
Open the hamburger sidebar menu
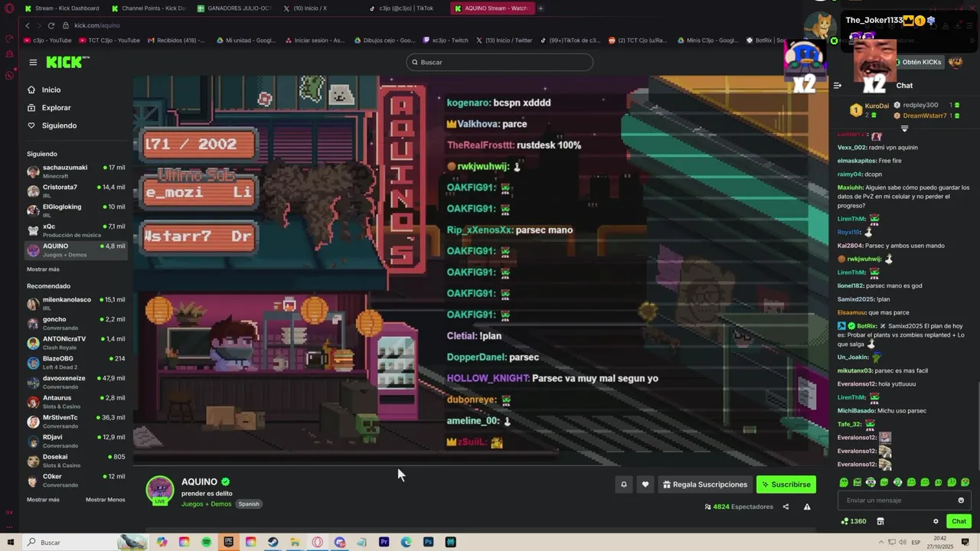click(33, 62)
